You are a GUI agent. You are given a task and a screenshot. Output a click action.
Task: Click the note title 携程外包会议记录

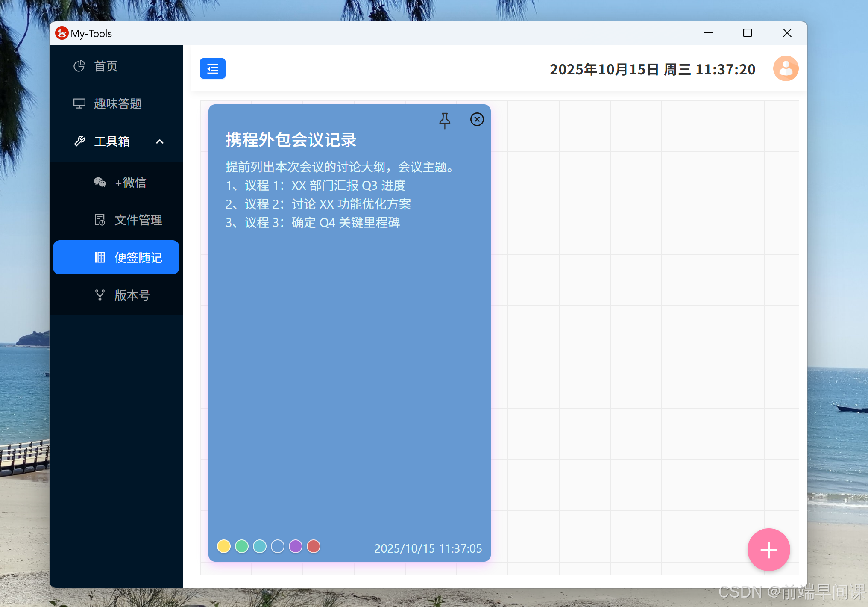pyautogui.click(x=291, y=140)
